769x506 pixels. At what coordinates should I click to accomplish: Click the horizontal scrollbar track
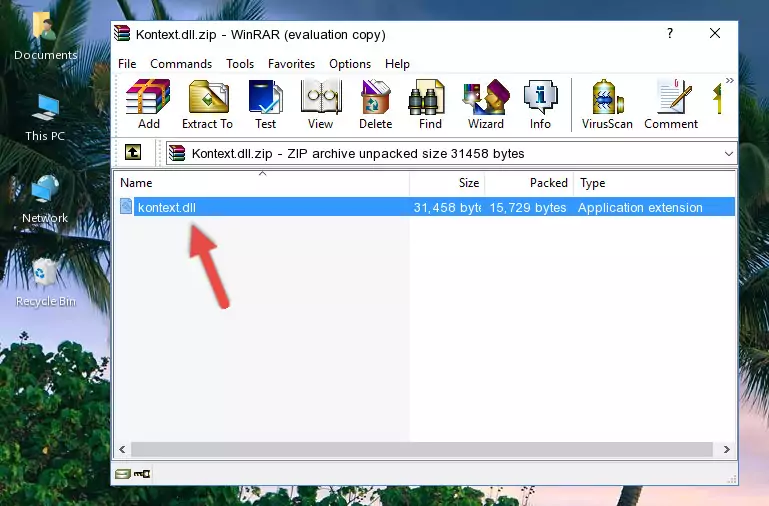pyautogui.click(x=422, y=449)
